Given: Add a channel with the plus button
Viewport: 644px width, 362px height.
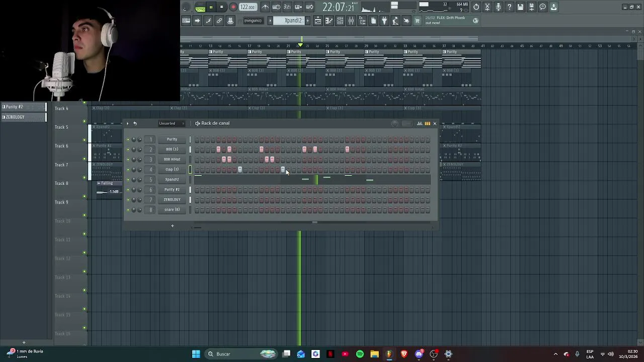Looking at the screenshot, I should [x=172, y=226].
